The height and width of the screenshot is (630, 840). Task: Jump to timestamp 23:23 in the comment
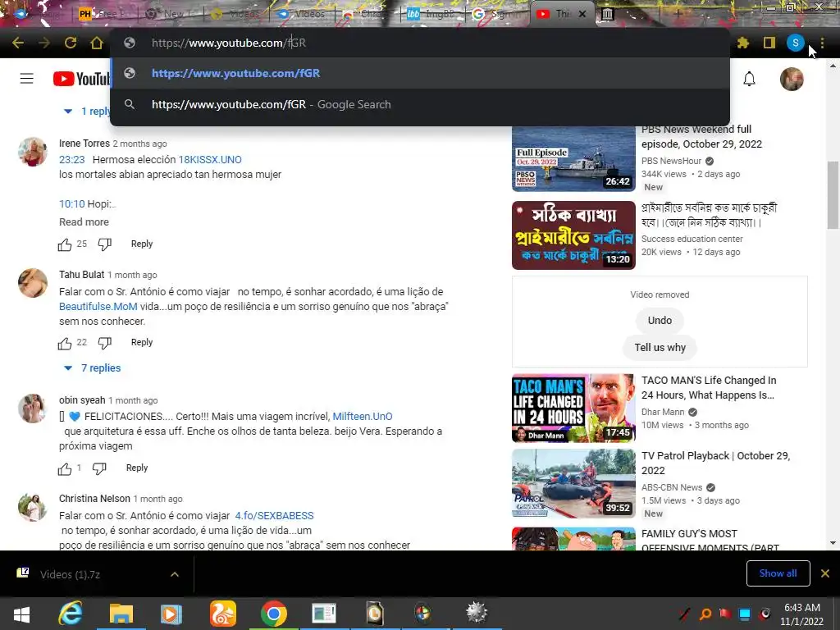click(x=72, y=160)
